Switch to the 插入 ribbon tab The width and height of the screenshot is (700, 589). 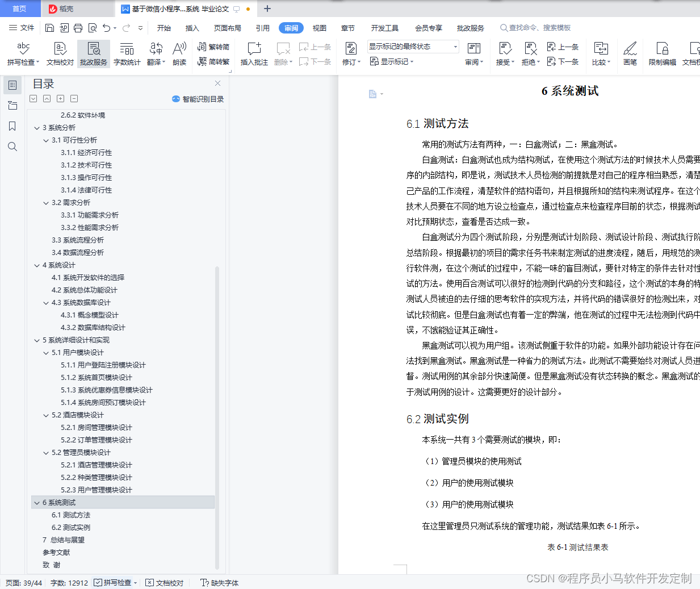tap(192, 28)
